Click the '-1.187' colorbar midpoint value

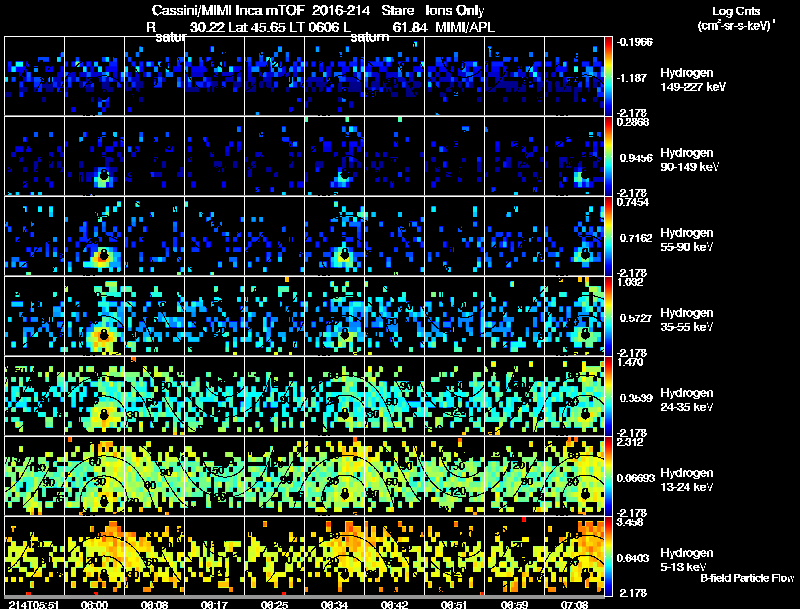point(632,78)
